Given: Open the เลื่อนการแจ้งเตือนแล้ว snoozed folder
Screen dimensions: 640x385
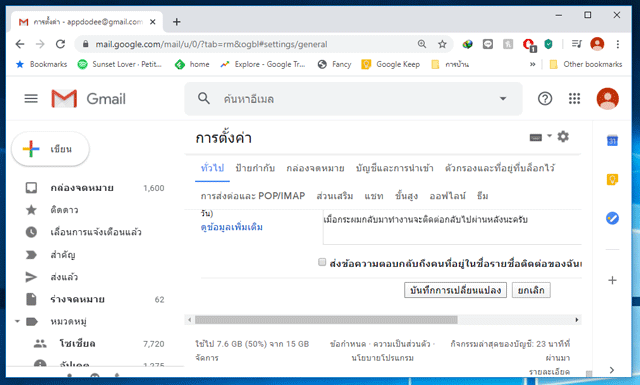Looking at the screenshot, I should [x=95, y=232].
